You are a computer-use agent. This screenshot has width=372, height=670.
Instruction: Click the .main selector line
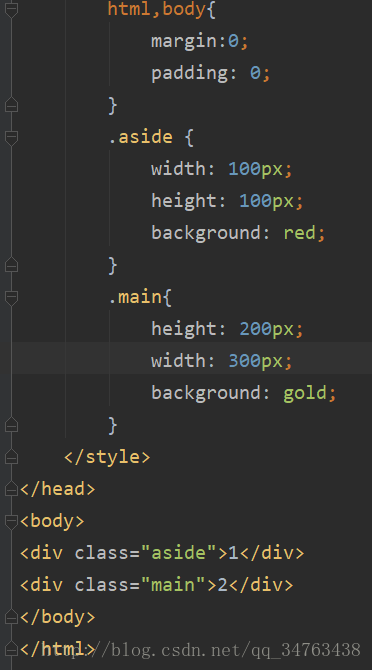(x=140, y=297)
